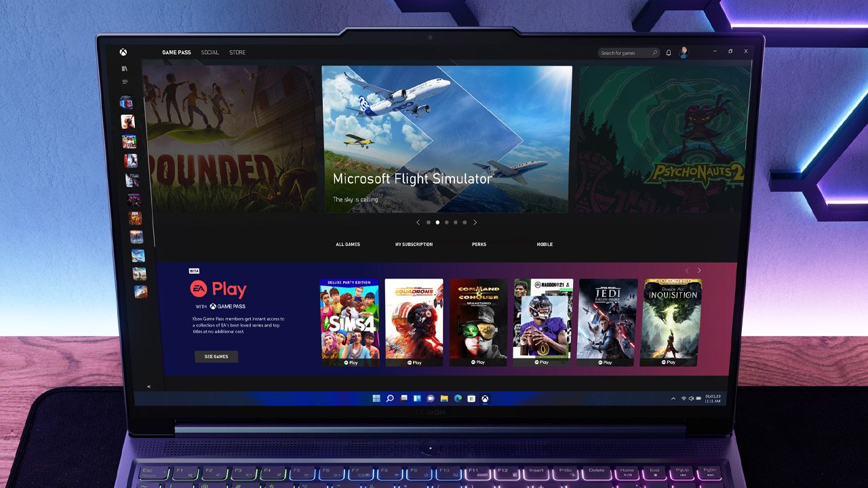The width and height of the screenshot is (868, 488).
Task: Open the MY SUBSCRIPTION section
Action: [414, 245]
